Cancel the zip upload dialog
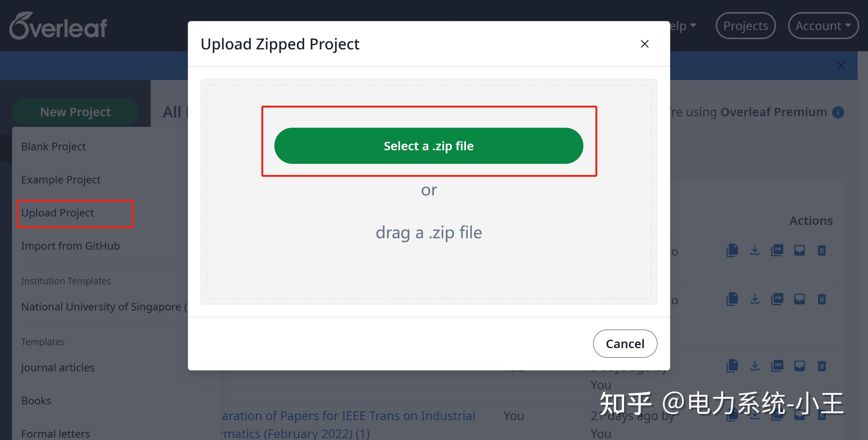This screenshot has height=440, width=868. pos(625,344)
